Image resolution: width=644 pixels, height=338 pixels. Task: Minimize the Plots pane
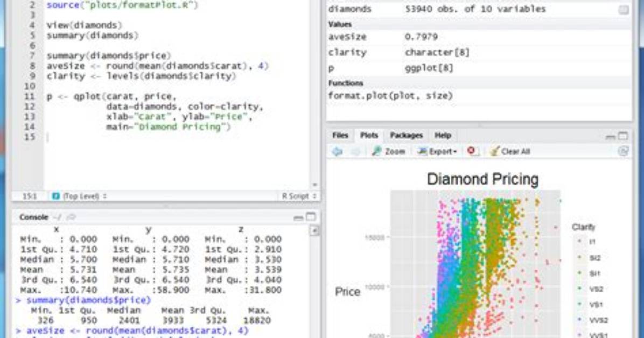(610, 136)
